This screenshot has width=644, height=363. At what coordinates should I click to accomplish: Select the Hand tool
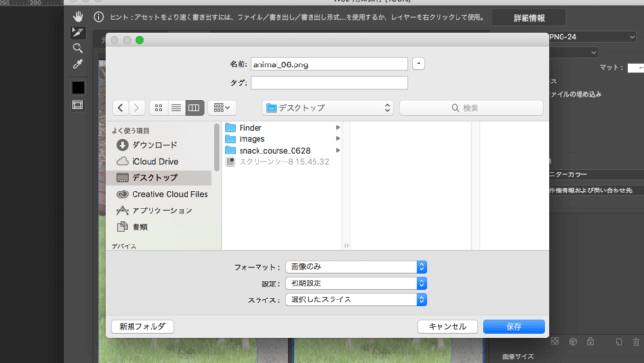click(78, 16)
